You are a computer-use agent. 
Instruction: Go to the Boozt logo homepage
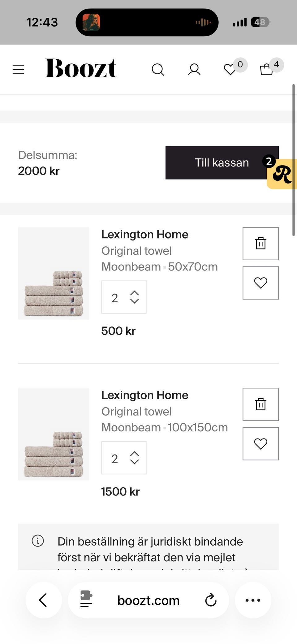(x=81, y=68)
